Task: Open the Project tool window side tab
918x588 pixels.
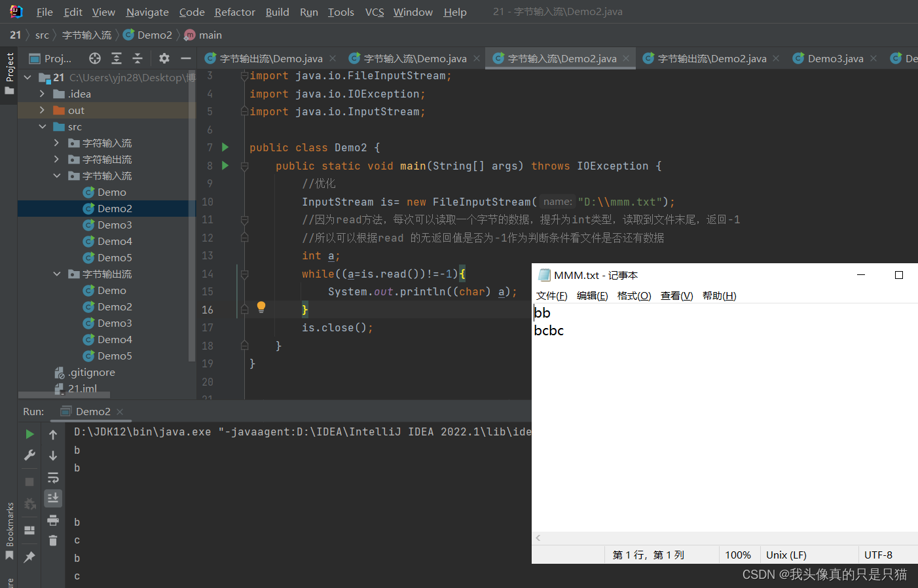Action: pyautogui.click(x=9, y=73)
